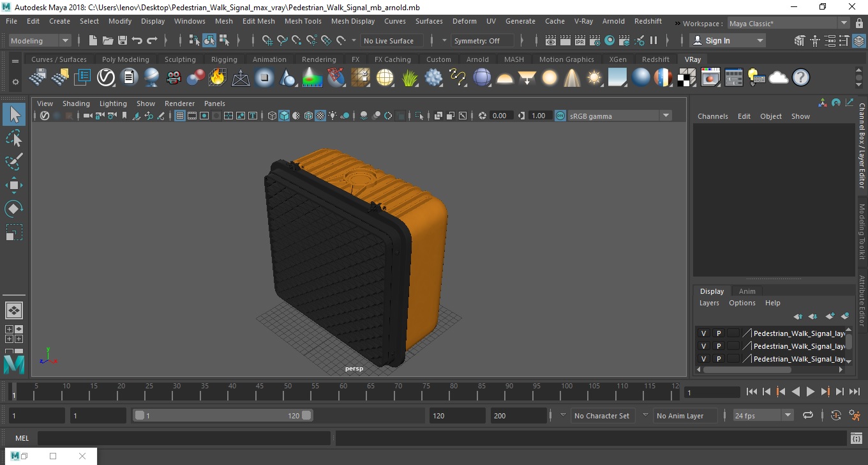Click the MEL command input field
868x465 pixels.
(184, 438)
